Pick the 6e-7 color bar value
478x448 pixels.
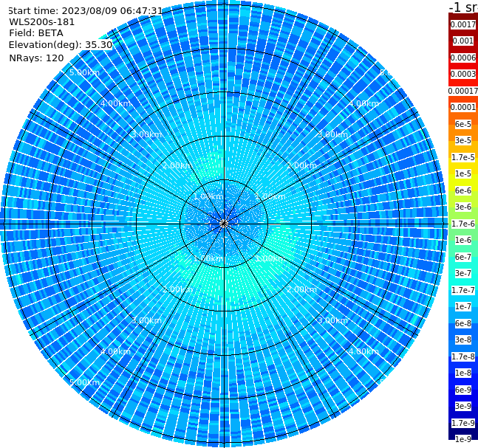(x=463, y=257)
